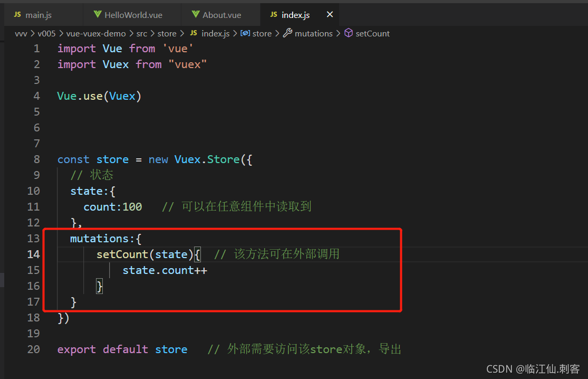
Task: Click the JS file icon in breadcrumb
Action: 194,33
